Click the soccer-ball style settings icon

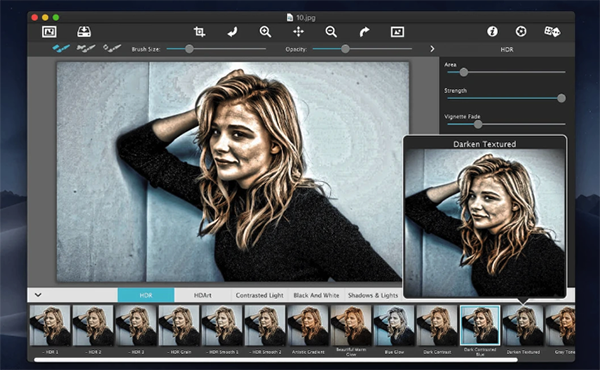pos(521,31)
